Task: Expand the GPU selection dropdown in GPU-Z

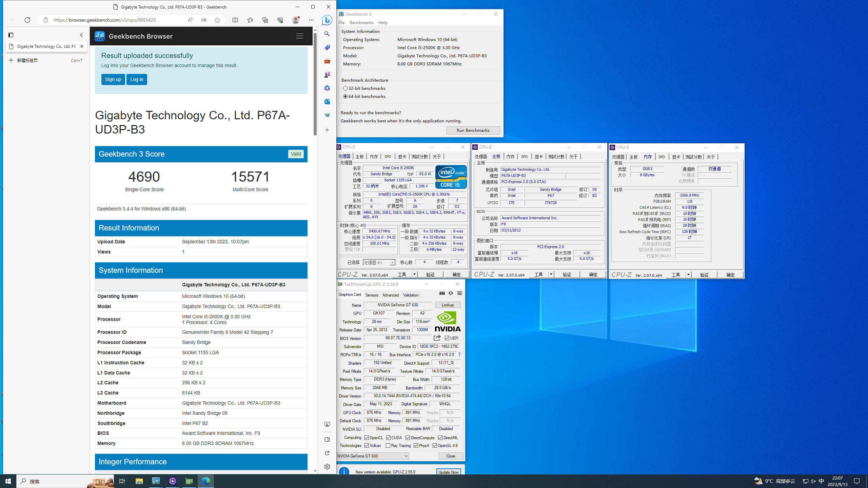Action: coord(406,456)
